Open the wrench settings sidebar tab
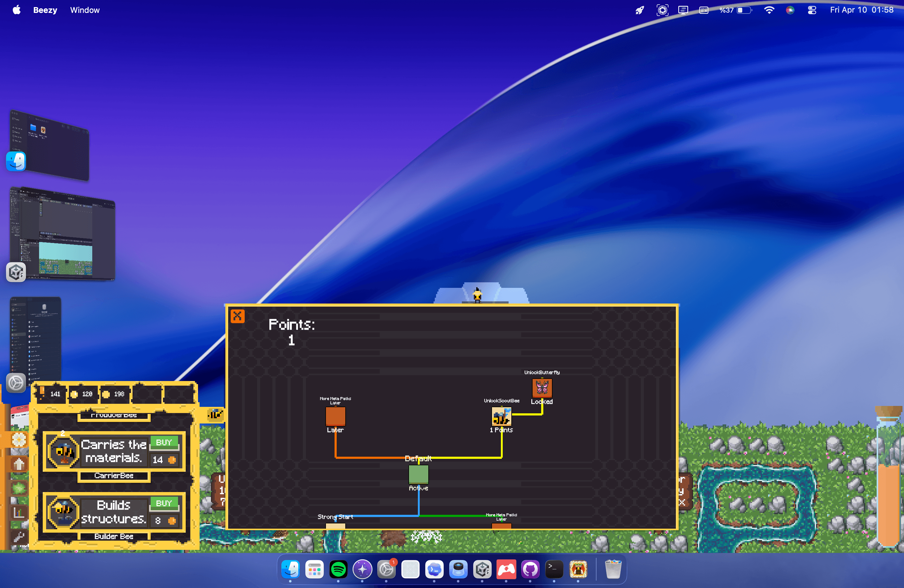 (x=19, y=537)
